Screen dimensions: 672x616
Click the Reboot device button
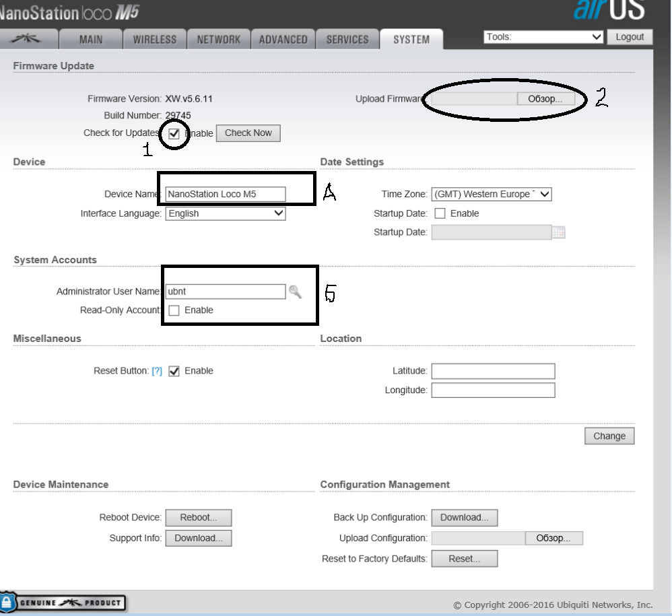[199, 518]
